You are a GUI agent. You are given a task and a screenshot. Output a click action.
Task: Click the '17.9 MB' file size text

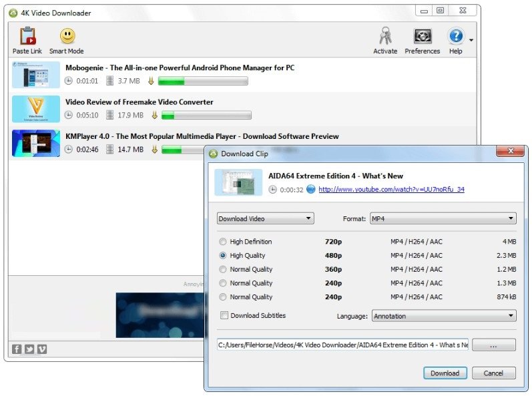pos(131,115)
